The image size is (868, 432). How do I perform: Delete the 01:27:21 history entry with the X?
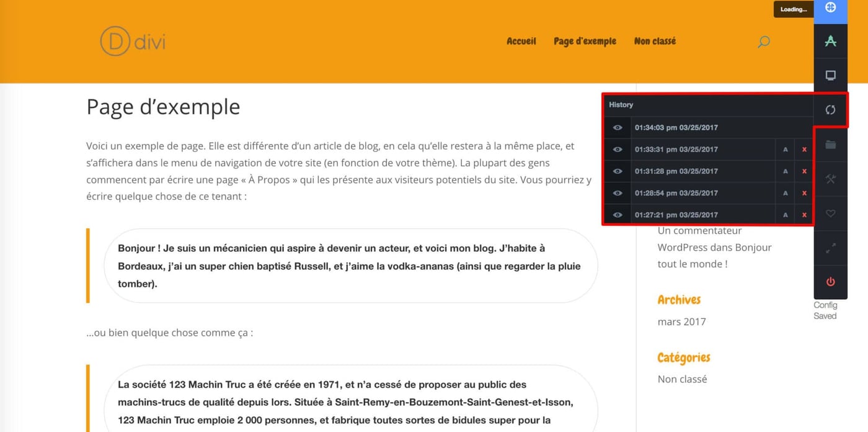pos(804,214)
